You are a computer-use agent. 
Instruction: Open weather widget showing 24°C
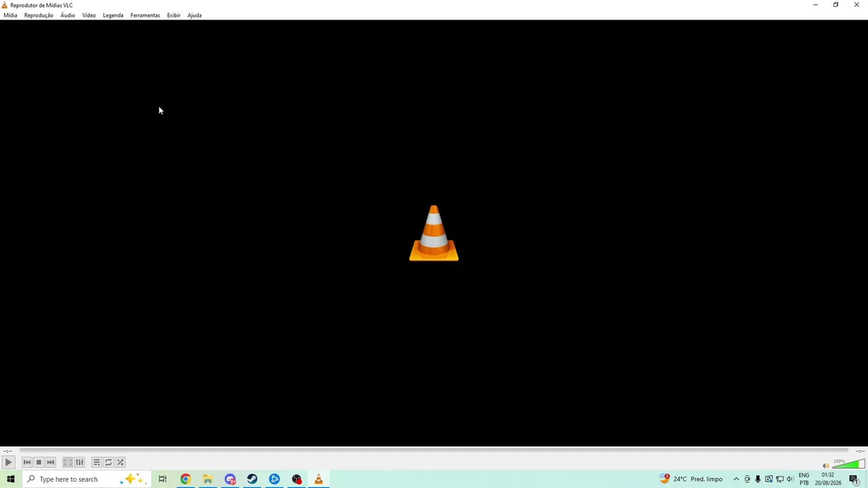coord(691,479)
